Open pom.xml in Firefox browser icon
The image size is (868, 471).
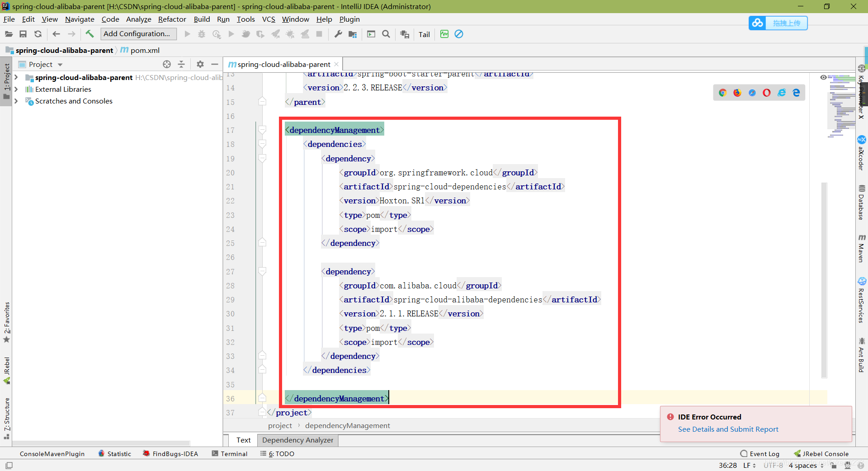point(737,93)
